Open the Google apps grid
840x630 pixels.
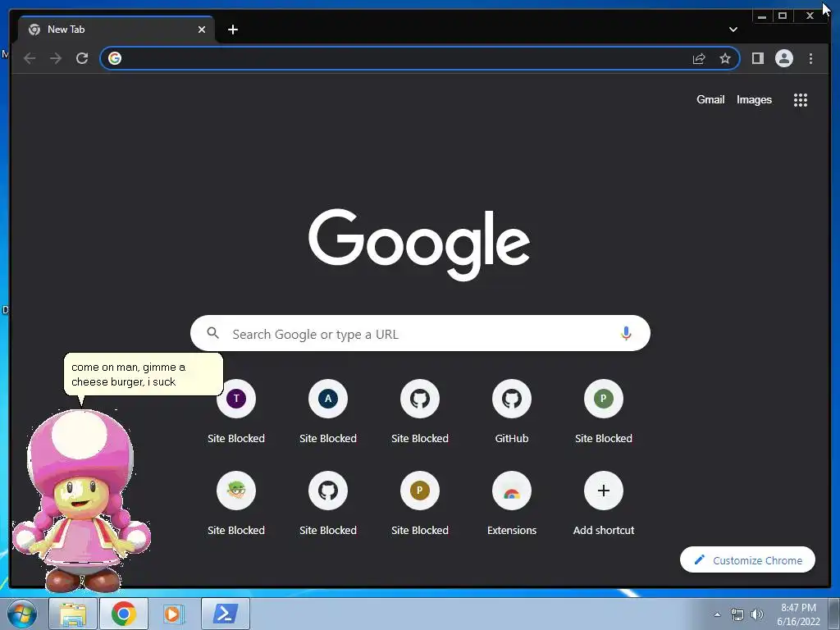[801, 99]
